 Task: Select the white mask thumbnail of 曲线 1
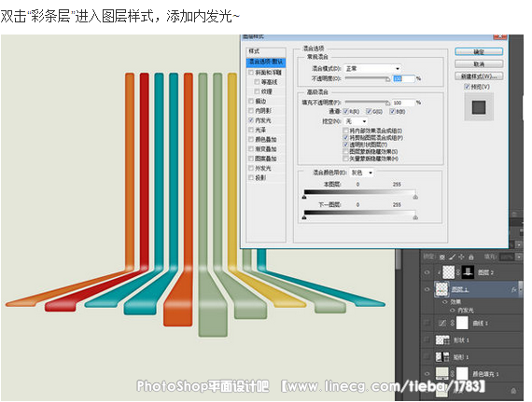tap(462, 323)
